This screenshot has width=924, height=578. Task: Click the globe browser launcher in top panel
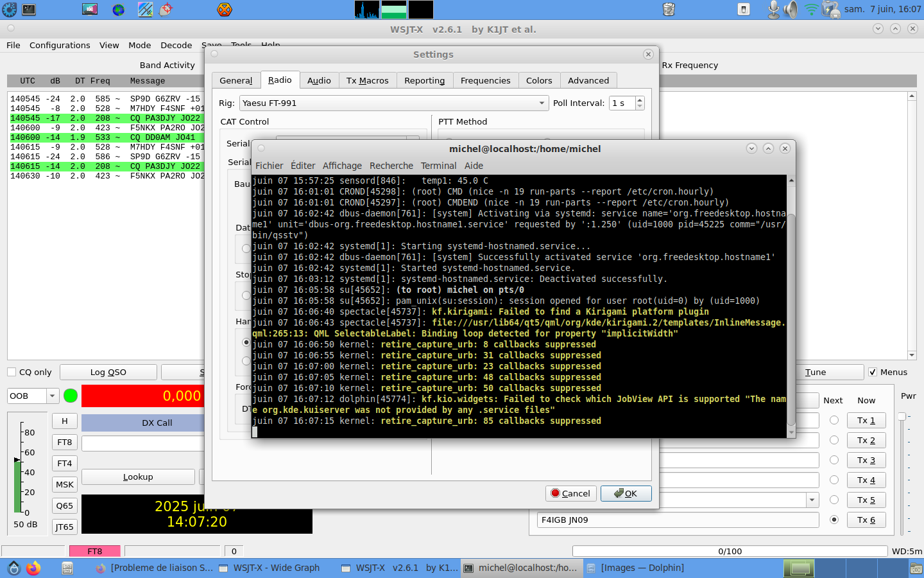118,9
